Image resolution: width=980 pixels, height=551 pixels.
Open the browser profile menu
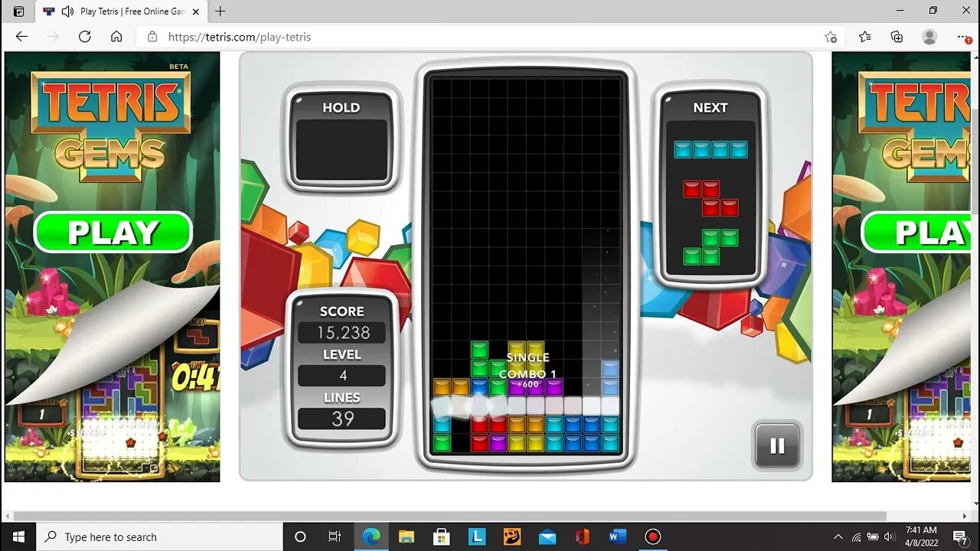click(x=929, y=37)
